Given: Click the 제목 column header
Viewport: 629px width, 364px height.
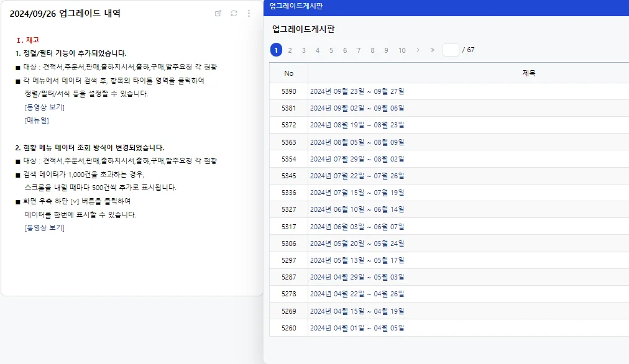Looking at the screenshot, I should (x=529, y=73).
